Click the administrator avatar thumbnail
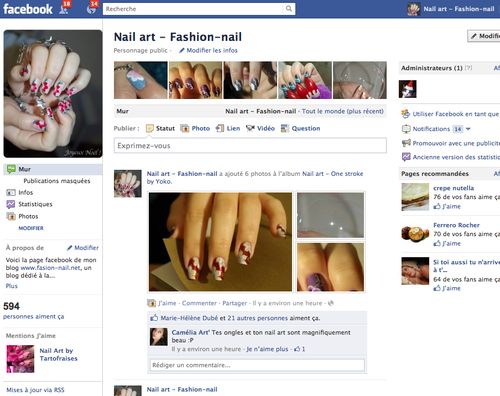This screenshot has height=396, width=500. (x=408, y=89)
